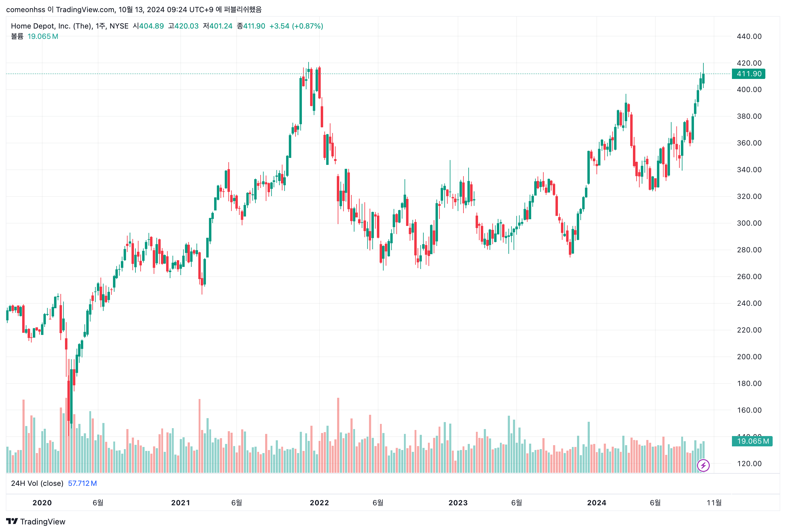Click the 440.00 price scale label
This screenshot has height=532, width=786.
(749, 36)
